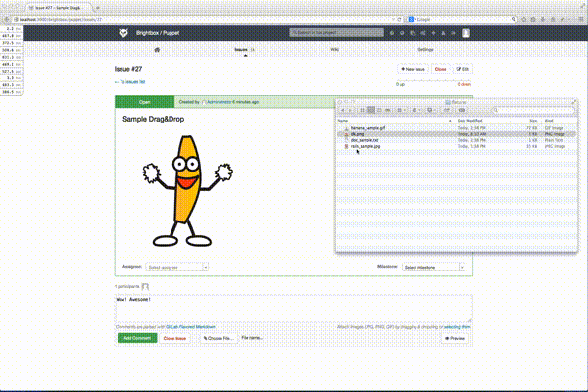Click the Choose File button

click(217, 337)
